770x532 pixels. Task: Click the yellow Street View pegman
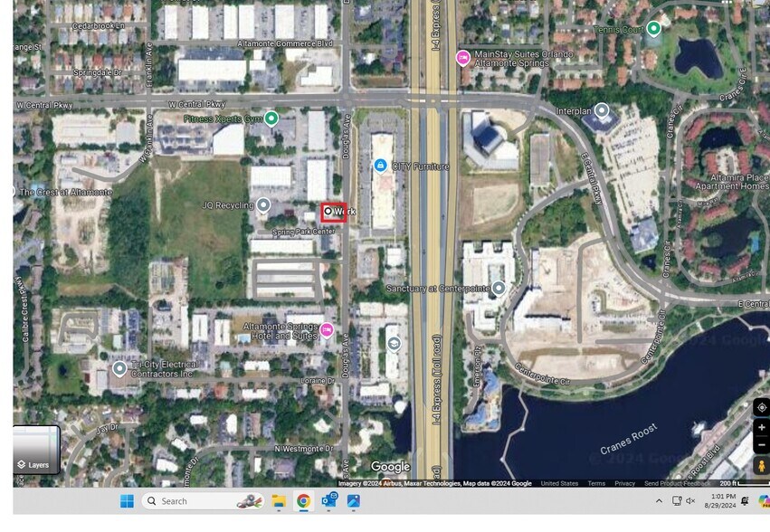point(762,465)
